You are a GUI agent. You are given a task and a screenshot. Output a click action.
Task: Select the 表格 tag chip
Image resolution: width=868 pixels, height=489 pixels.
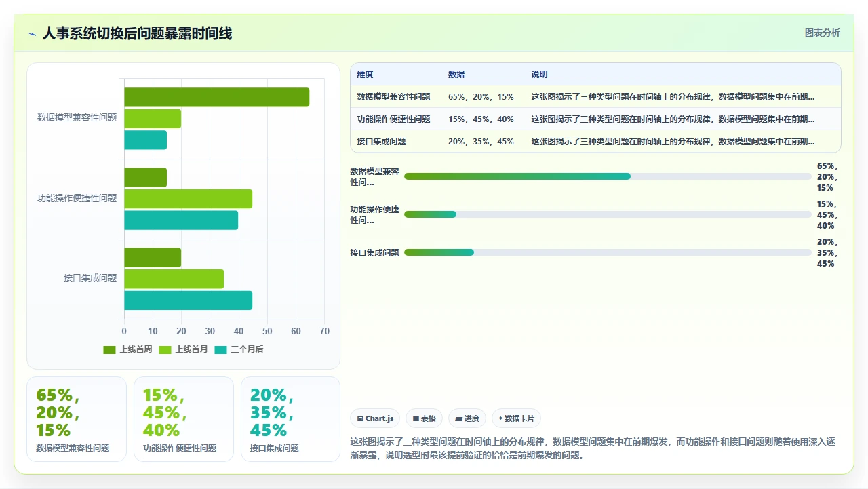point(424,418)
